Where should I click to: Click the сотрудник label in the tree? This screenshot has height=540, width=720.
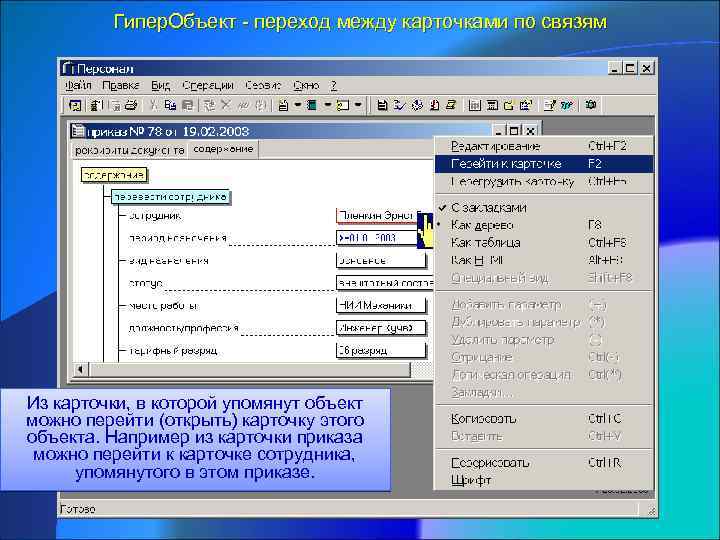pyautogui.click(x=155, y=216)
